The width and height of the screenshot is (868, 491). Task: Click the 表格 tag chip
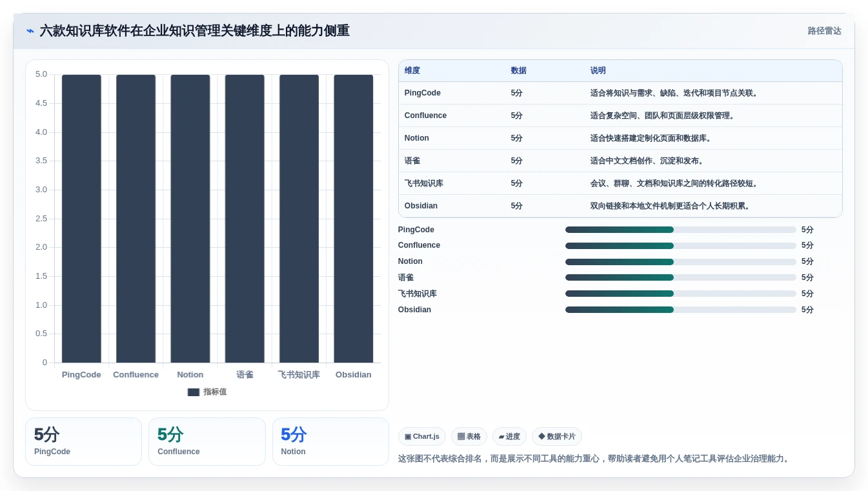pyautogui.click(x=469, y=437)
